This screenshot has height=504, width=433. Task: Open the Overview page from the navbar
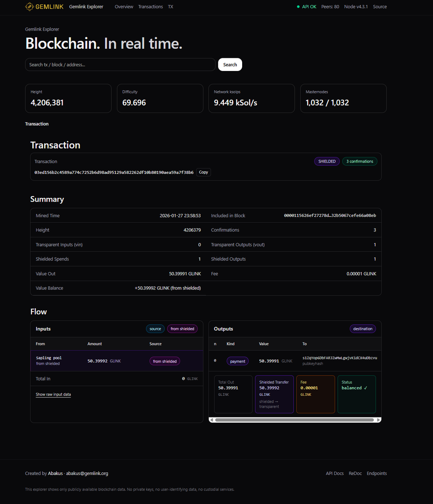(x=124, y=7)
